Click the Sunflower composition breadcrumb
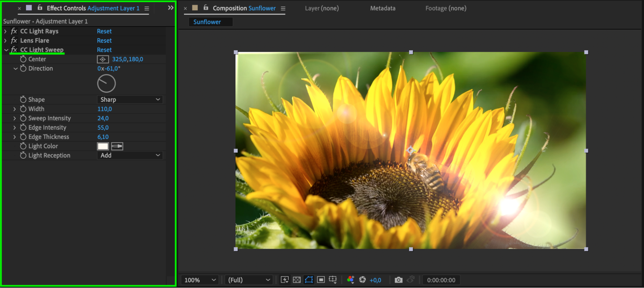644x288 pixels. 207,22
